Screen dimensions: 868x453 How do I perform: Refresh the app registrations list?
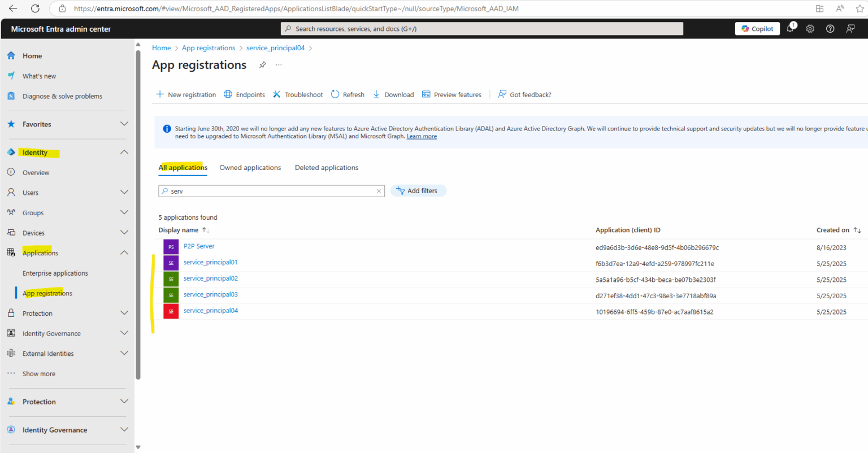click(347, 94)
